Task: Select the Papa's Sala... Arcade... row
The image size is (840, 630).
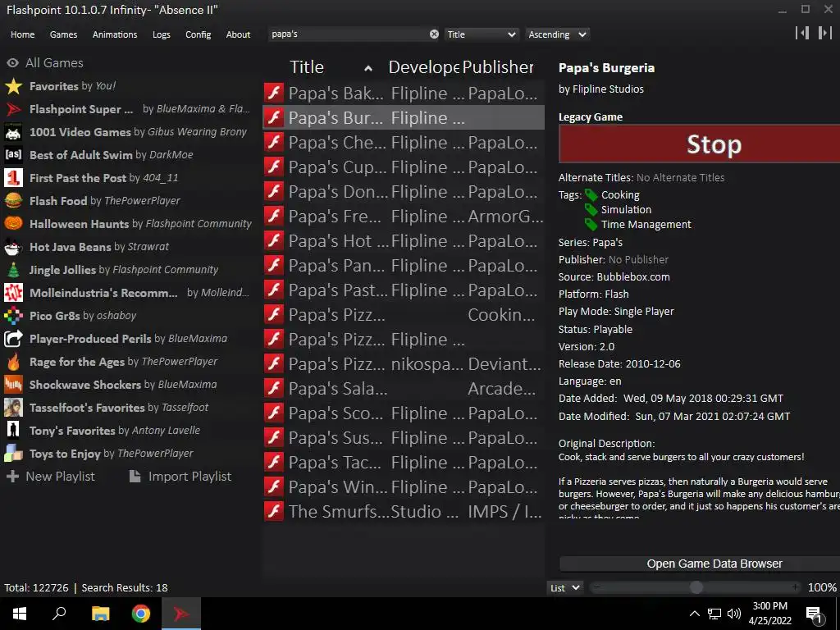Action: 404,388
